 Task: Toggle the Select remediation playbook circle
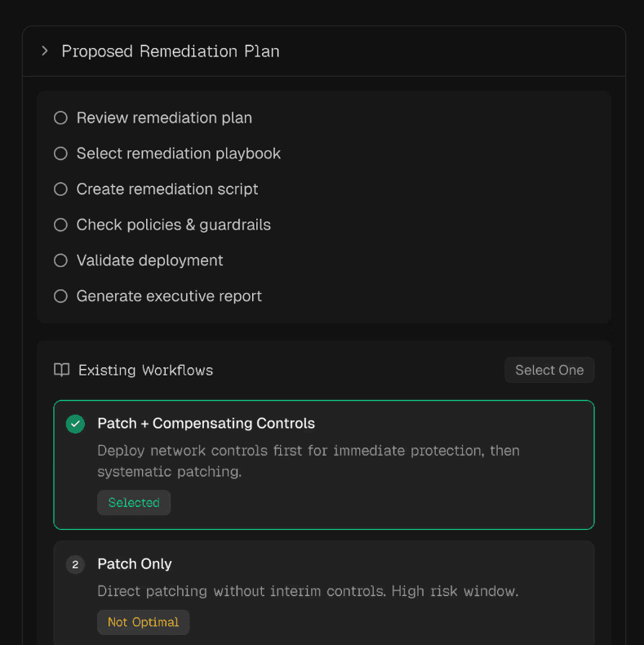(60, 153)
